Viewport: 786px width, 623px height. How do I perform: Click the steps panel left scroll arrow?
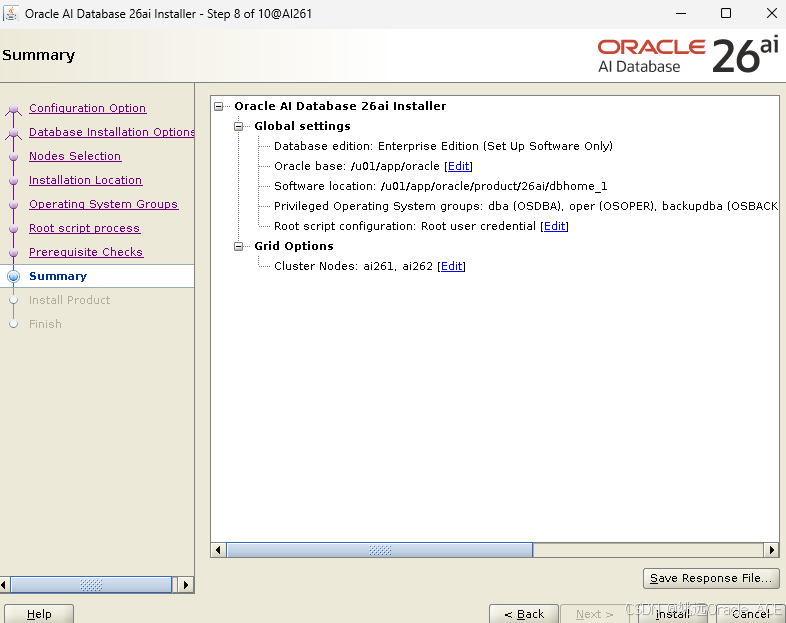4,585
